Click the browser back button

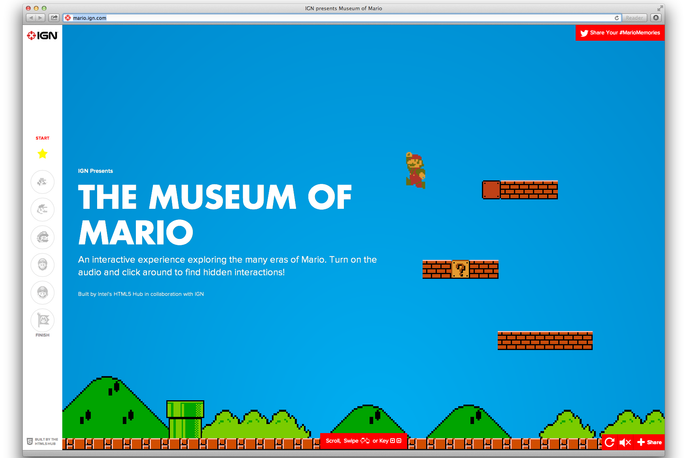32,18
